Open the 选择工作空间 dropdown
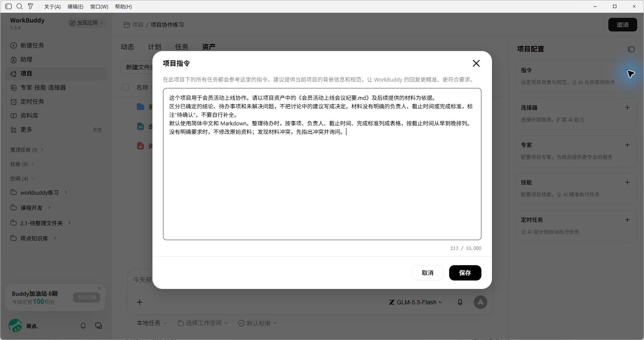The width and height of the screenshot is (644, 340). pos(203,323)
